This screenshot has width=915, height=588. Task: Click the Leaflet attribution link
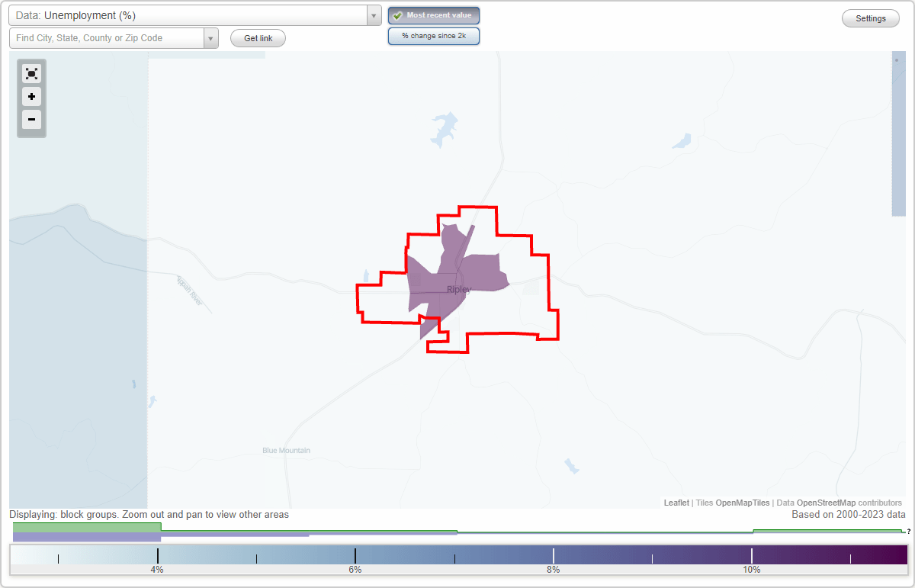pos(676,503)
